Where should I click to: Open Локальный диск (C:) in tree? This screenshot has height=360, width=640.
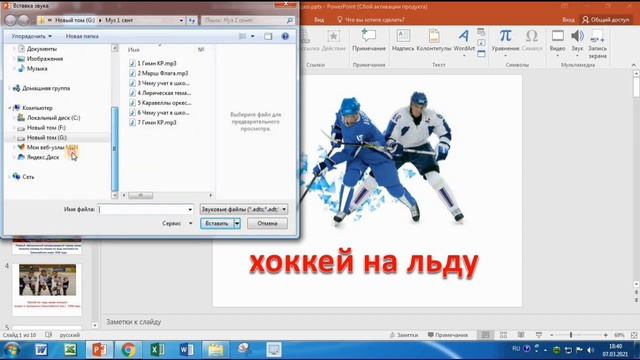point(49,118)
